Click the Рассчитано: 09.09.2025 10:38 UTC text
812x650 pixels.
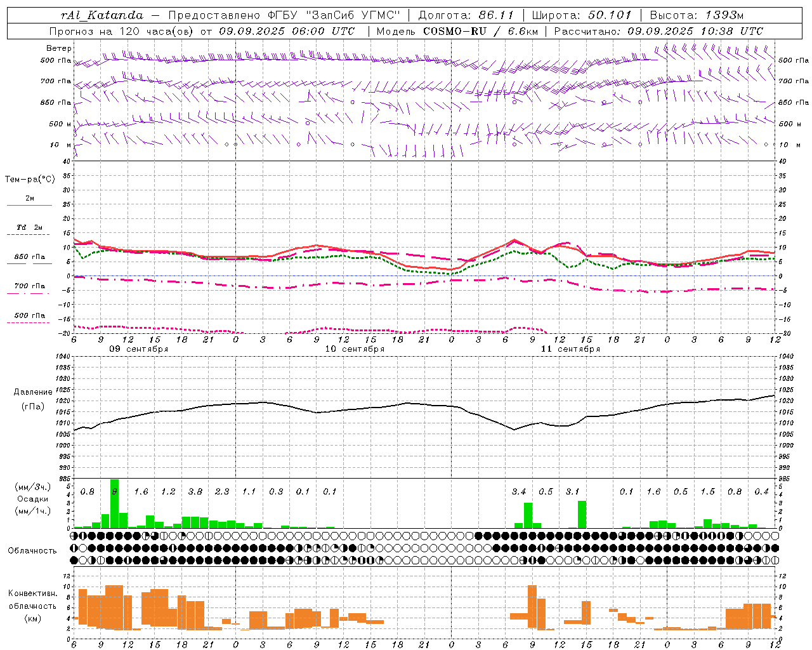click(658, 31)
